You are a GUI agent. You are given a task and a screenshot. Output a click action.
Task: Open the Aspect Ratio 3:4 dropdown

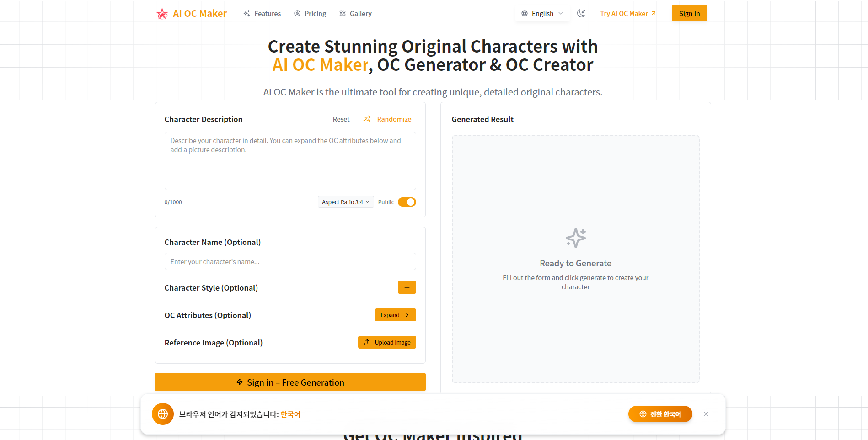pyautogui.click(x=345, y=202)
